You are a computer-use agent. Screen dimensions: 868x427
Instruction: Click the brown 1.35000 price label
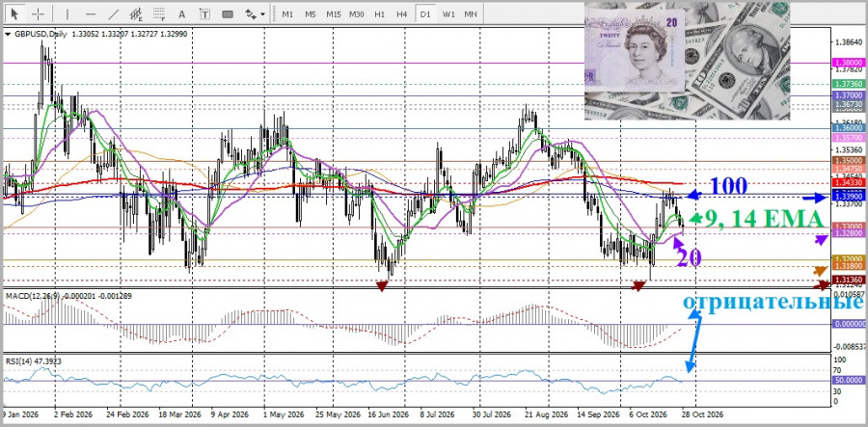pos(847,160)
